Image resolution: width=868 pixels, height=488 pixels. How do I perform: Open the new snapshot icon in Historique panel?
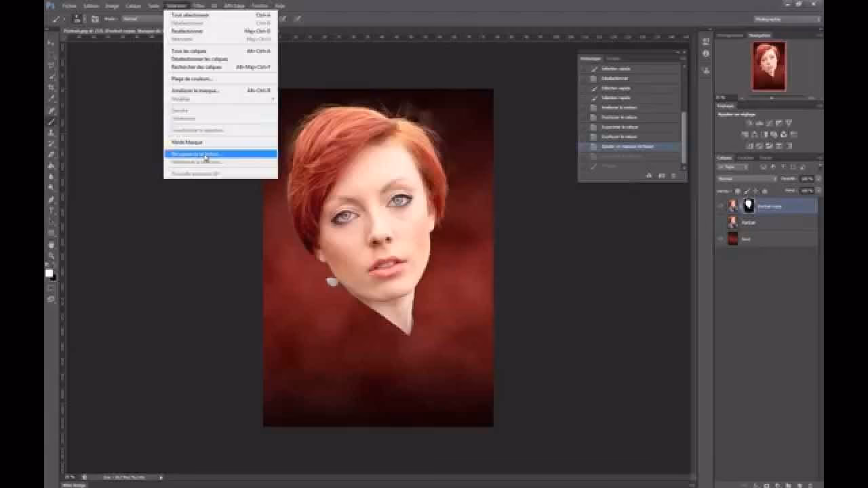(x=648, y=176)
